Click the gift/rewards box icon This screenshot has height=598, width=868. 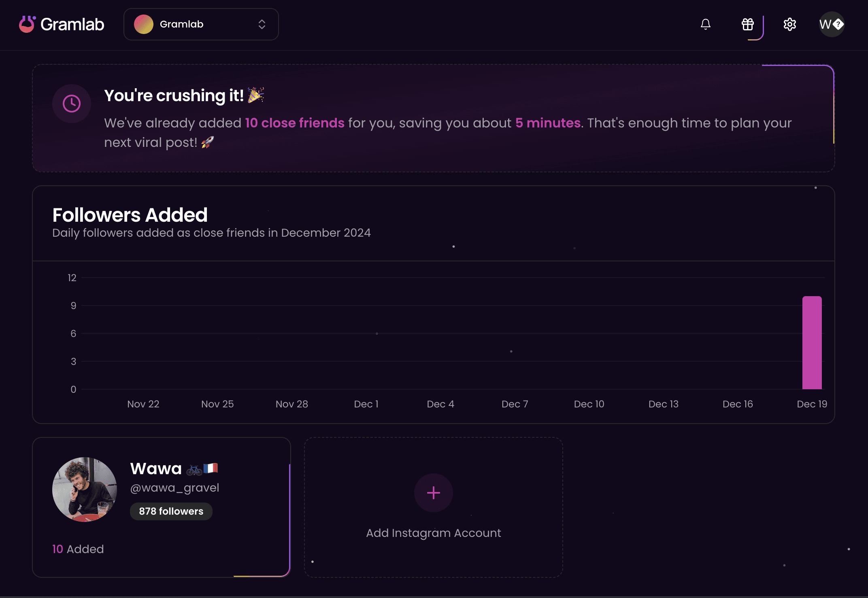[x=747, y=24]
